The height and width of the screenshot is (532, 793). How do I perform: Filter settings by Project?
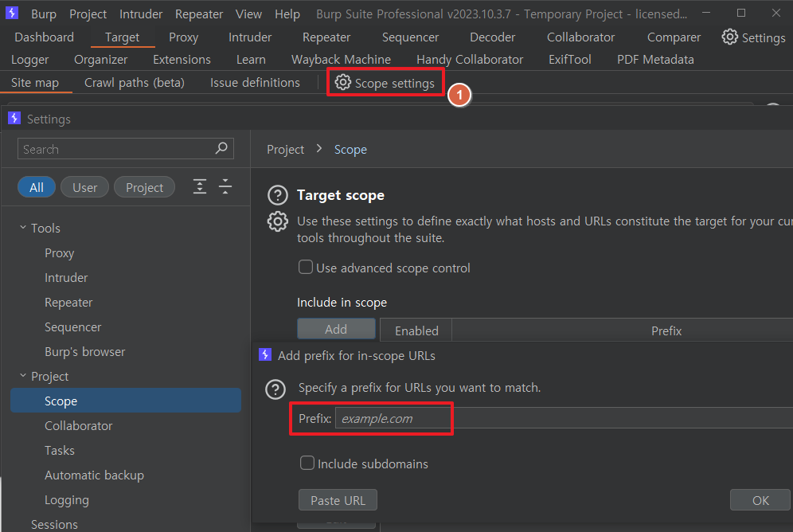tap(144, 187)
